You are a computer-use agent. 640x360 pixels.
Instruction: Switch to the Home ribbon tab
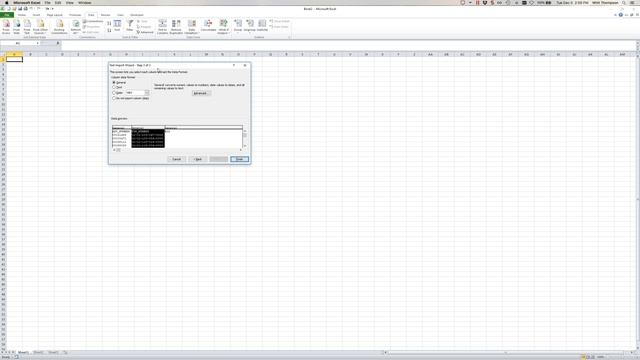click(22, 15)
